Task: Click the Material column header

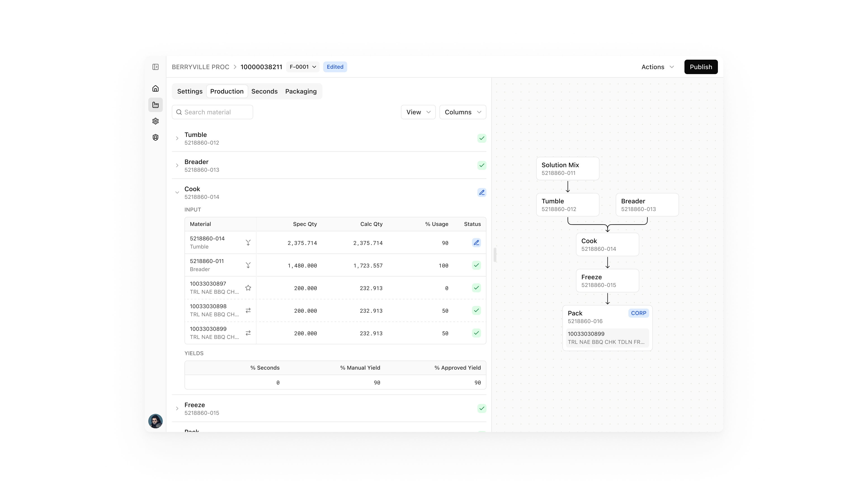Action: [200, 224]
